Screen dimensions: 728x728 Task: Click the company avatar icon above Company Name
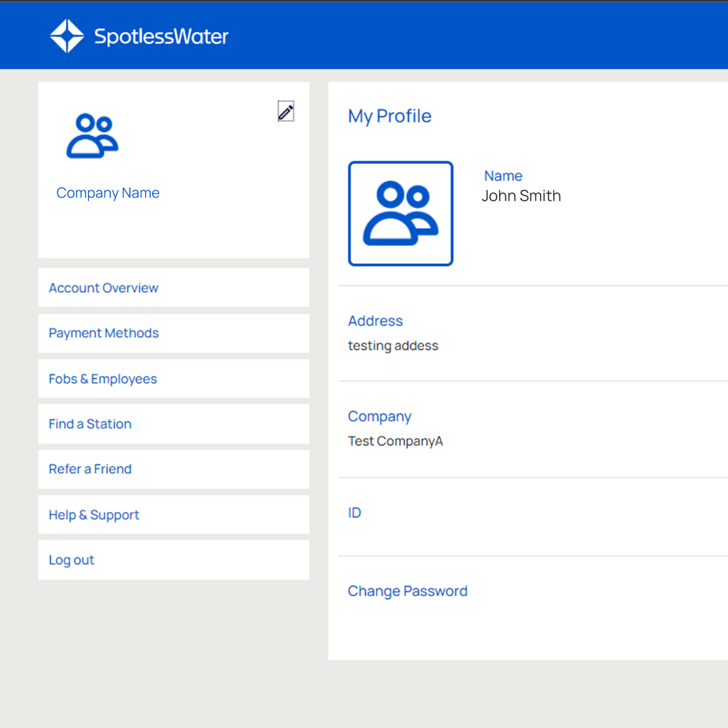point(92,136)
